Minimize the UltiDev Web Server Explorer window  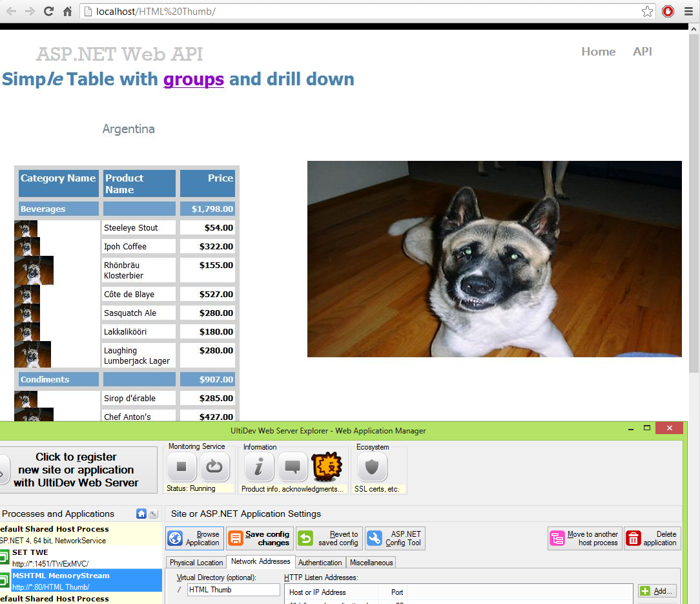tap(631, 429)
